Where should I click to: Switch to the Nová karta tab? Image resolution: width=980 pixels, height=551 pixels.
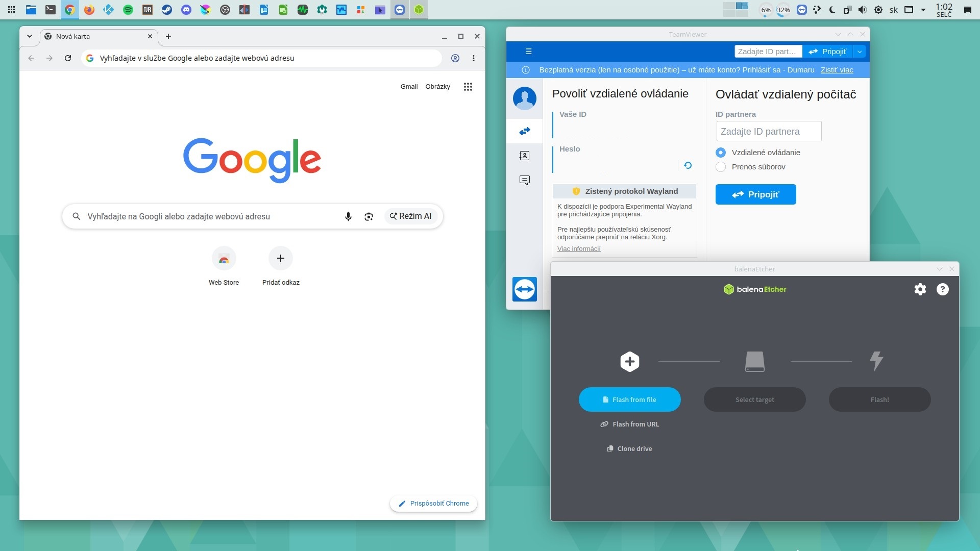tap(99, 36)
